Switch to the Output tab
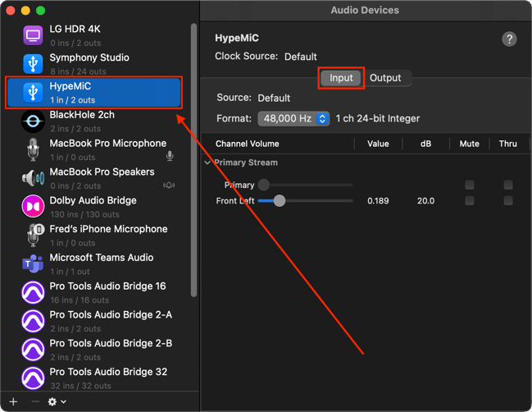This screenshot has height=412, width=532. 385,78
